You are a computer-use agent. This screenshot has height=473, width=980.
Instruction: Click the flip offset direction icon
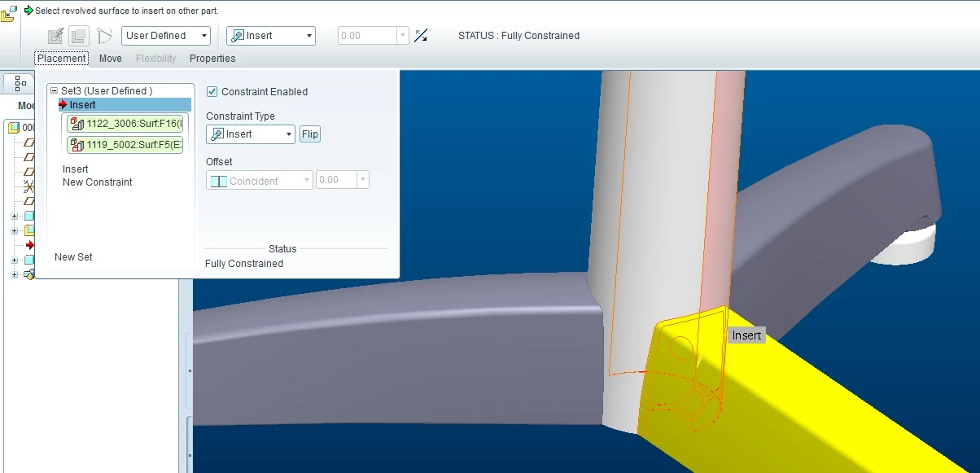[420, 36]
